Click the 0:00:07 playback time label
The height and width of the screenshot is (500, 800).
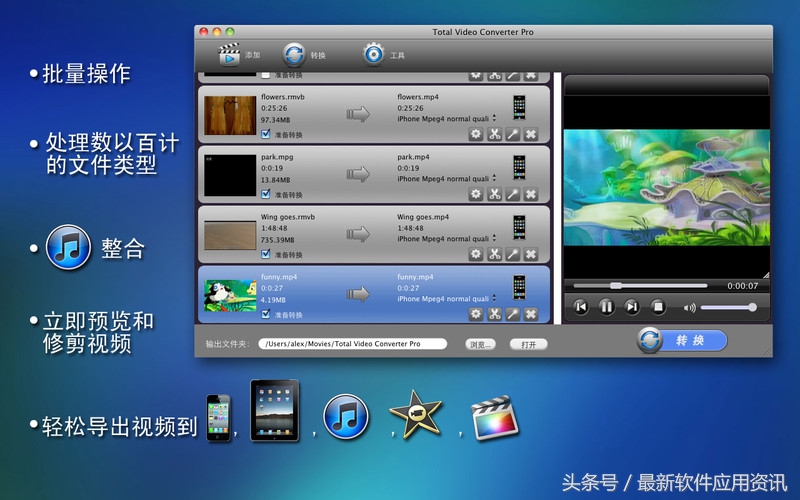[x=742, y=286]
